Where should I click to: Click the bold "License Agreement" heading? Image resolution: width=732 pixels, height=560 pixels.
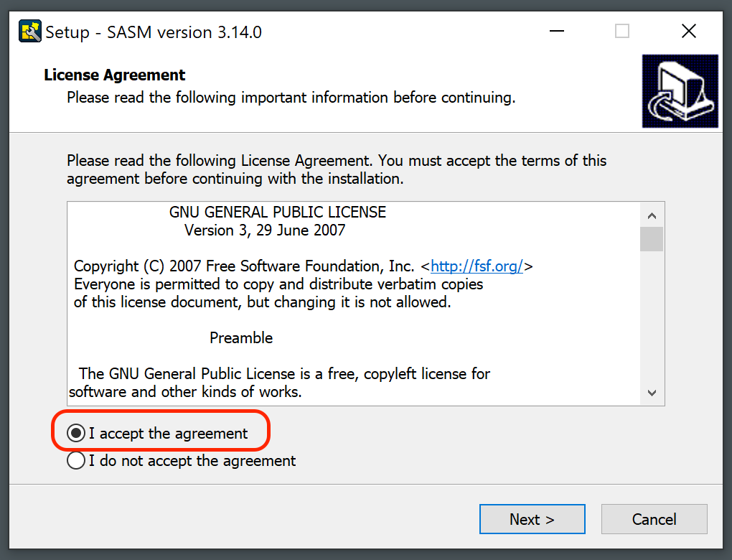click(x=115, y=75)
